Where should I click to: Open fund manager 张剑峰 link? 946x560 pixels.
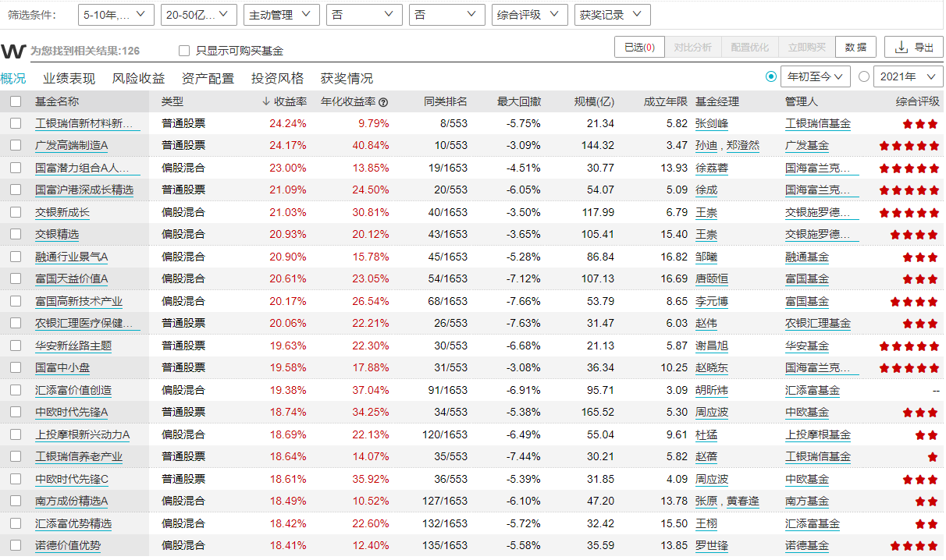[710, 123]
